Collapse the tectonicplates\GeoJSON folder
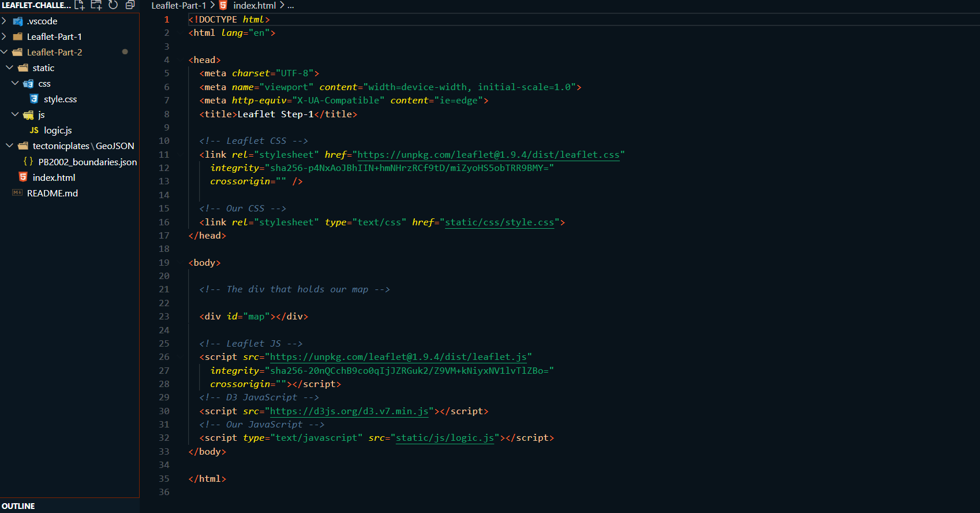Viewport: 980px width, 513px height. [x=10, y=146]
